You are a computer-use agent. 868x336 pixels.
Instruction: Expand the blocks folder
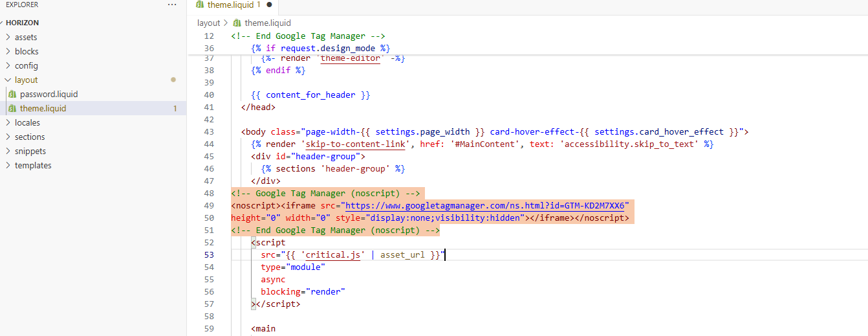click(27, 51)
